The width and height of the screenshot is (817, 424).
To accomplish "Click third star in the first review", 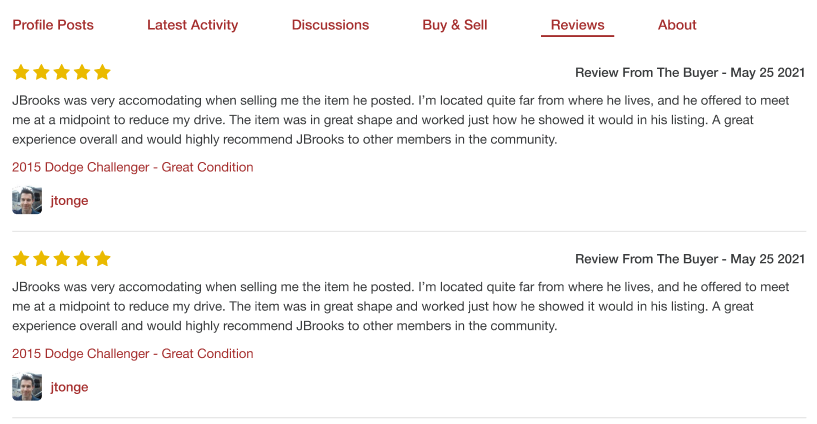I will [x=61, y=73].
